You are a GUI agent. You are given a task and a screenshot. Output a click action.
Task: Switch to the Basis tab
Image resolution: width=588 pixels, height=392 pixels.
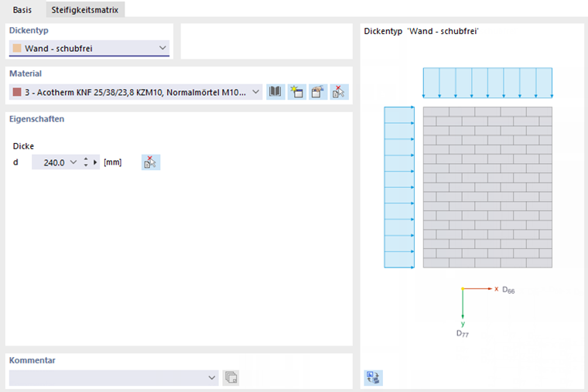pos(22,10)
